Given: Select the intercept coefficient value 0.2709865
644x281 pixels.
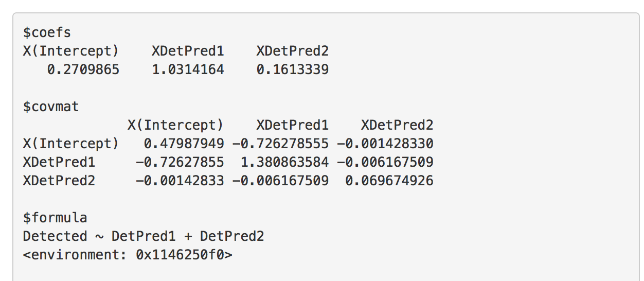Looking at the screenshot, I should (83, 69).
